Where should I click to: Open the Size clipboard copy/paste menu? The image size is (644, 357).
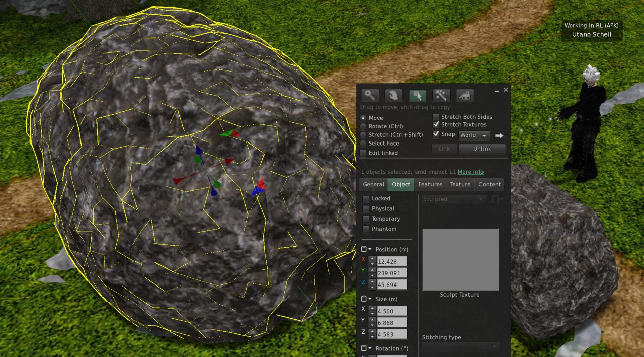coord(366,299)
